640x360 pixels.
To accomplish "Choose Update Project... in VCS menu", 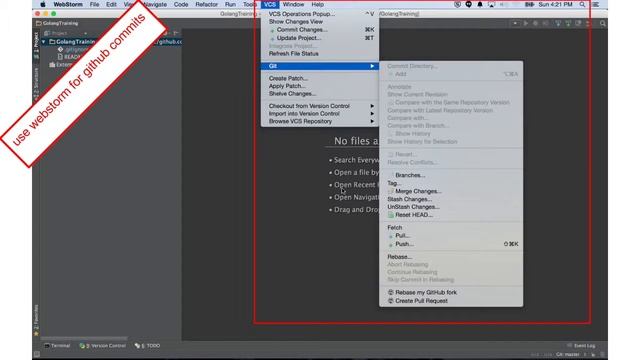I will pos(320,38).
